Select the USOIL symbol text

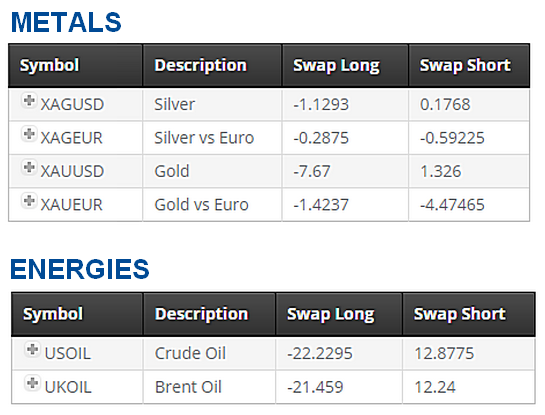(68, 353)
